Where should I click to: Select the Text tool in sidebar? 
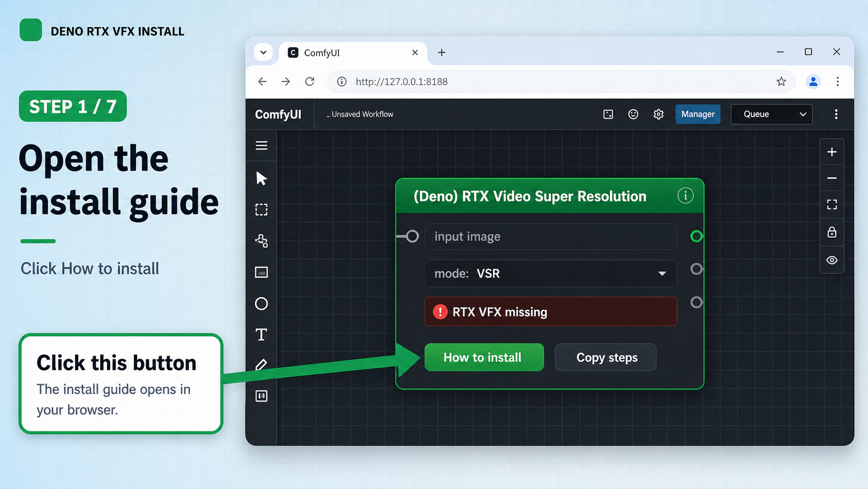pyautogui.click(x=262, y=335)
